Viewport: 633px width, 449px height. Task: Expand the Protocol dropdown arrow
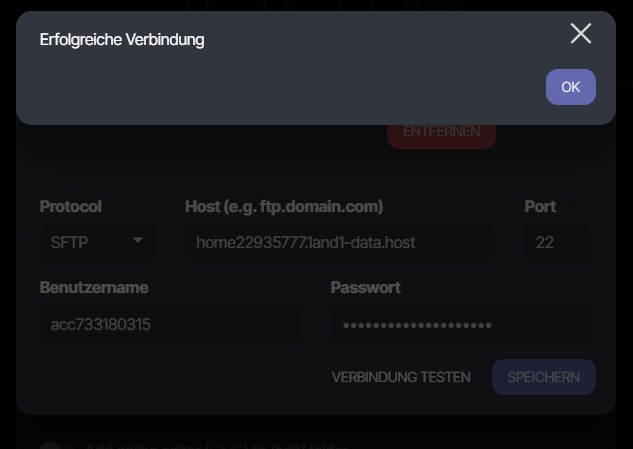138,241
